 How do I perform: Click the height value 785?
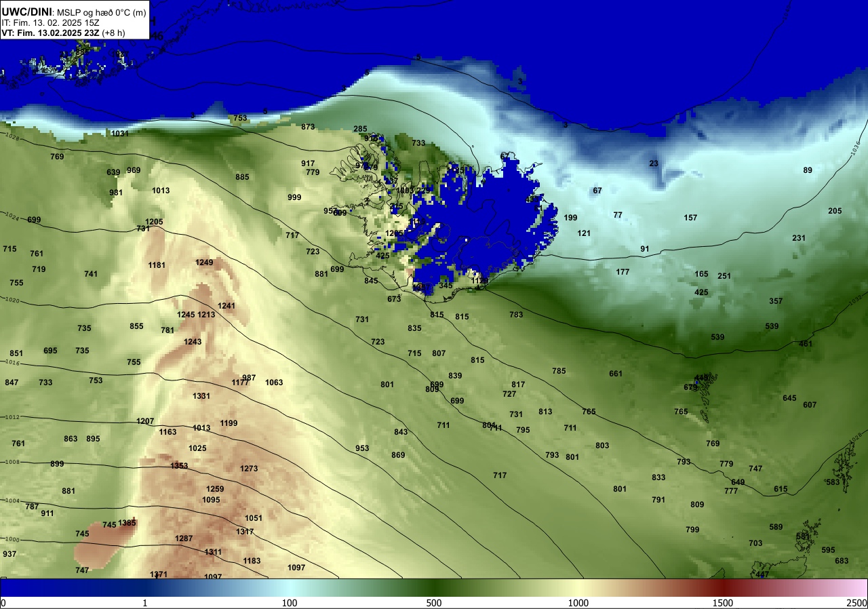click(559, 371)
